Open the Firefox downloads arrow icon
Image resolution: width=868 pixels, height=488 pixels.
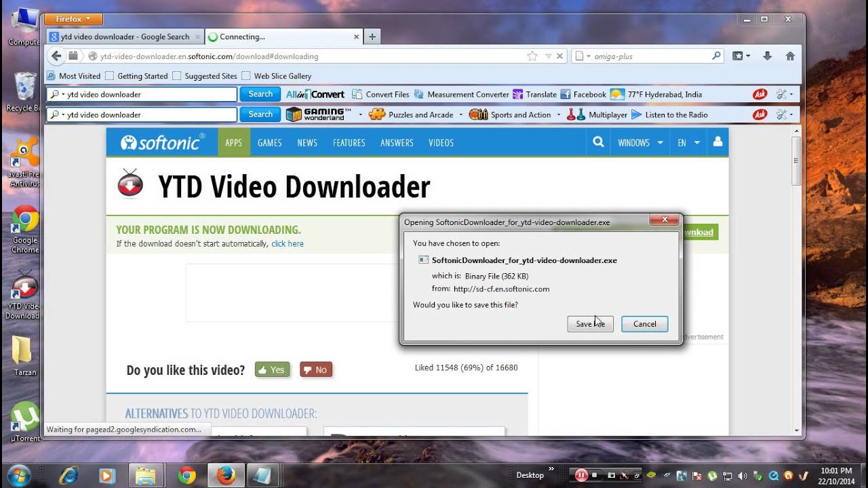[x=767, y=56]
